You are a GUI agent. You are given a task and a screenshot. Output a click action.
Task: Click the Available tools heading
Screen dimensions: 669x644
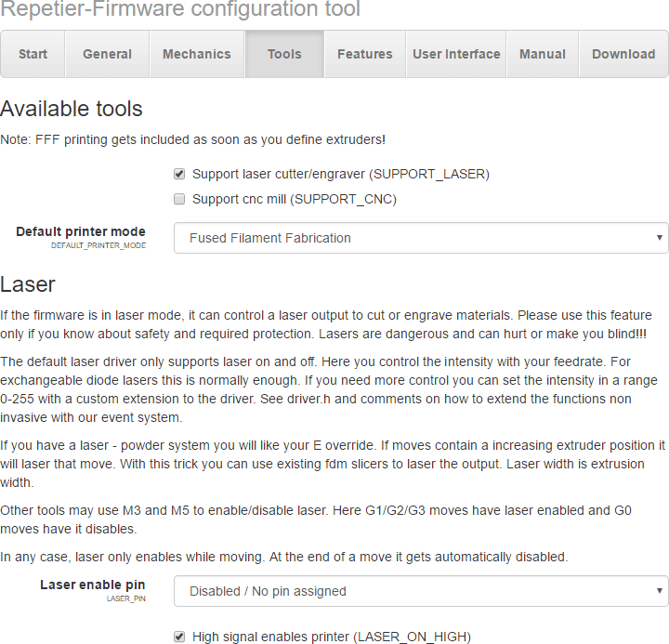pos(72,109)
